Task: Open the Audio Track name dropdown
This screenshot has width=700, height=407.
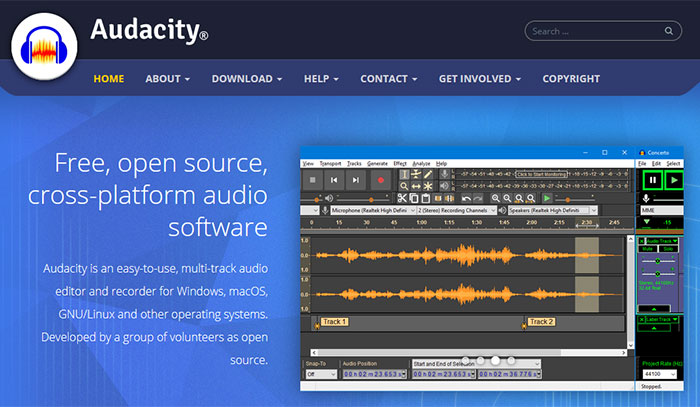Action: point(662,241)
